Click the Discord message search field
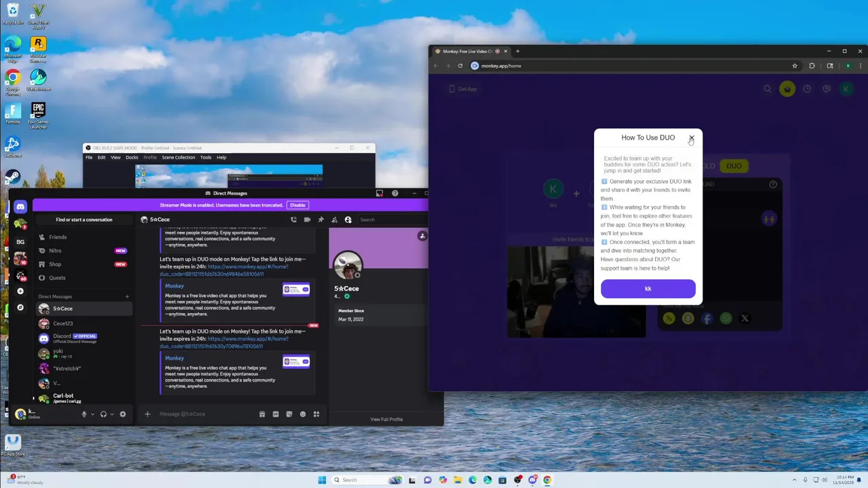Screen dimensions: 868x488 click(393, 220)
